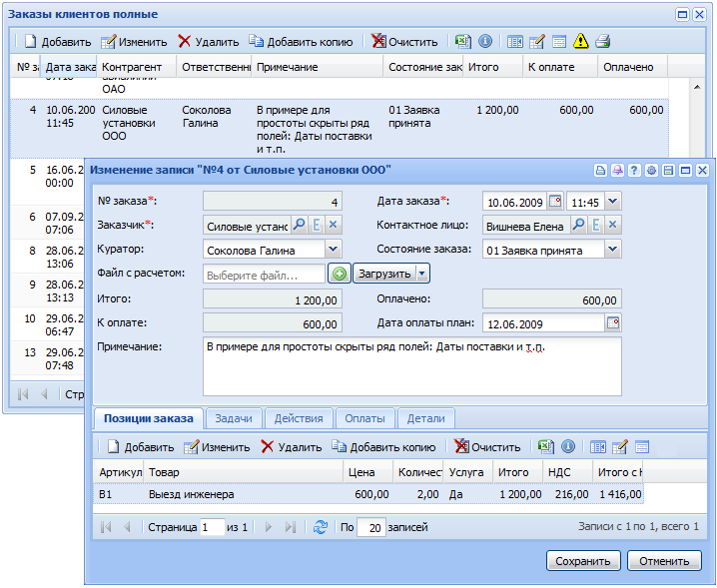The height and width of the screenshot is (588, 717).
Task: Edit the Заказчик record with the E icon
Action: pyautogui.click(x=316, y=225)
